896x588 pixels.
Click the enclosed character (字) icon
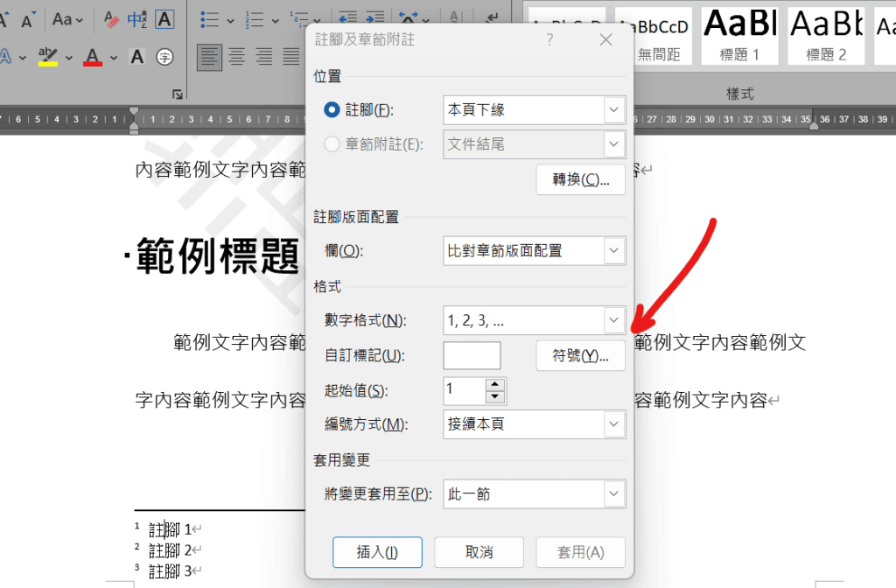(164, 57)
